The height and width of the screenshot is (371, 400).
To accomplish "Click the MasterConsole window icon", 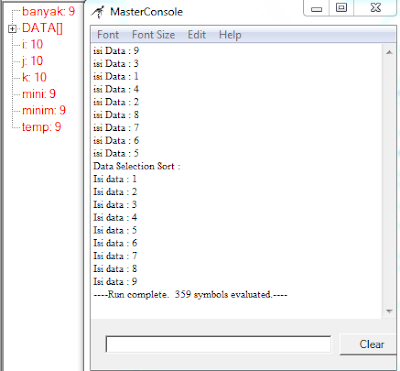I will (98, 12).
